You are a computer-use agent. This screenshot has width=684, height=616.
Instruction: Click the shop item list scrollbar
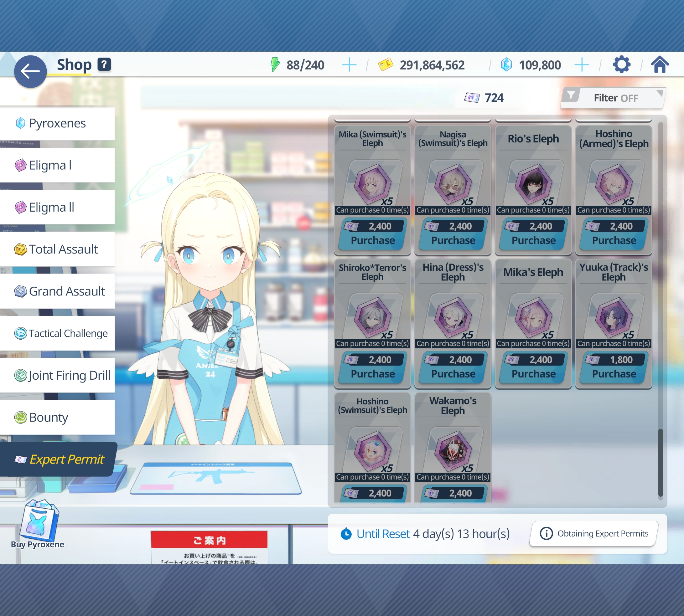click(x=660, y=463)
